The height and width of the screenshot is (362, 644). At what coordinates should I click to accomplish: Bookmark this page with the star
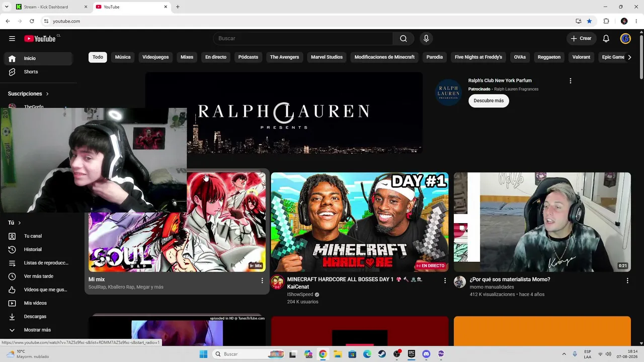point(589,21)
